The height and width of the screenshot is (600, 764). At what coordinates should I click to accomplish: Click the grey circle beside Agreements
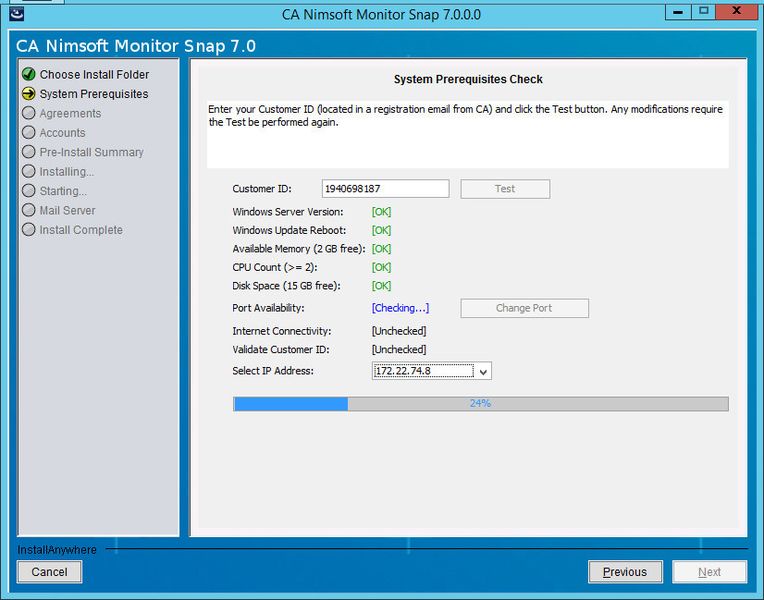[29, 113]
